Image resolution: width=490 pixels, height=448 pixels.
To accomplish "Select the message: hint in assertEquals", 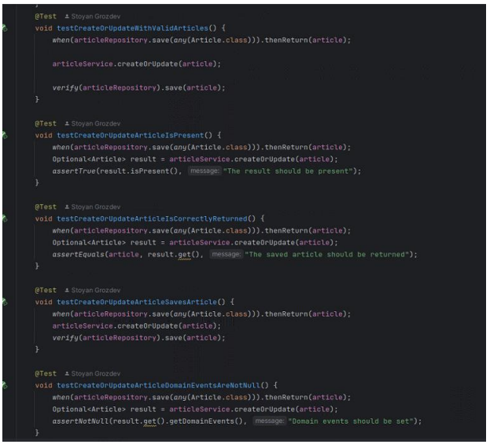I will pyautogui.click(x=227, y=254).
